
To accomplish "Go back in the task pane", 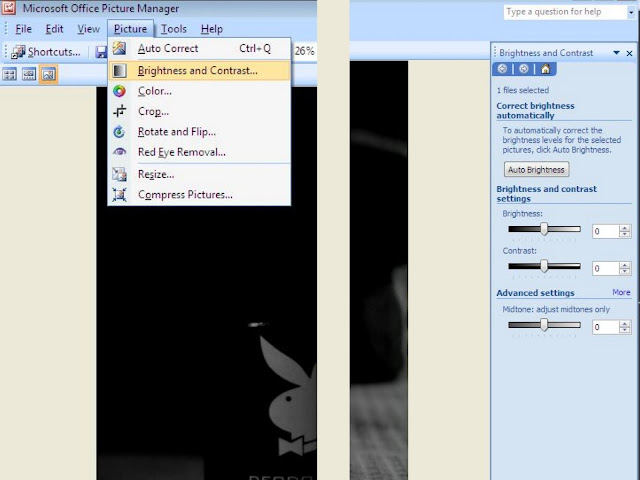I will pyautogui.click(x=502, y=69).
